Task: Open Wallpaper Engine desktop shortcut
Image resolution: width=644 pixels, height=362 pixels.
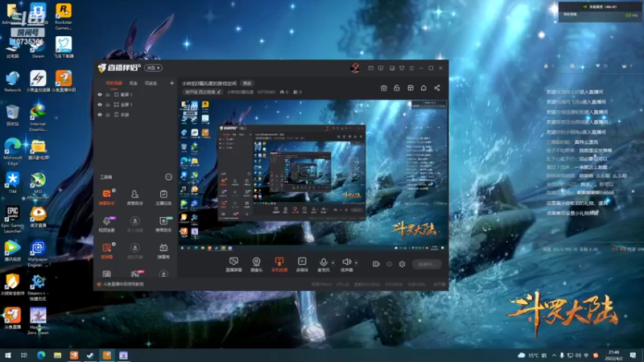Action: point(38,254)
